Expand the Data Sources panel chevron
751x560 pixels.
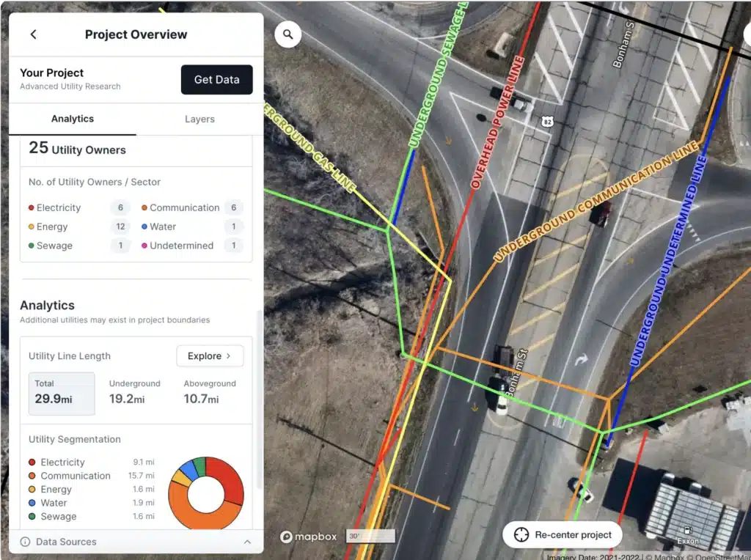click(247, 542)
